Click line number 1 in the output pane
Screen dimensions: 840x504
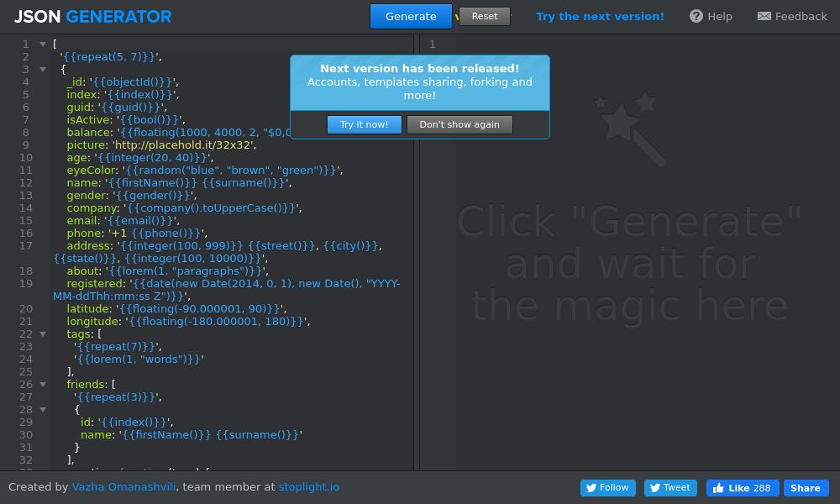(x=433, y=44)
